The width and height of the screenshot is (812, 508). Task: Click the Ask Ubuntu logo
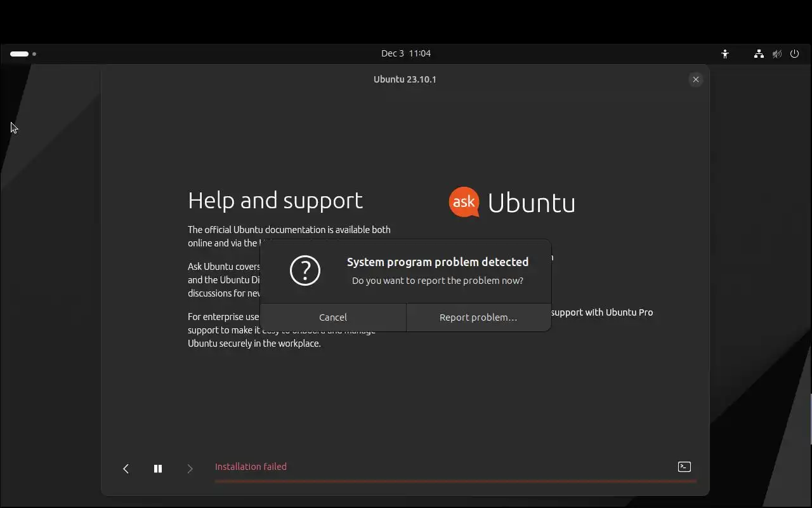coord(512,202)
